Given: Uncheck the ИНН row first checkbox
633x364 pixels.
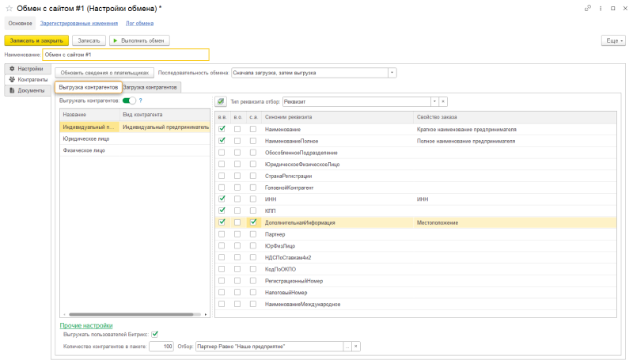Looking at the screenshot, I should point(222,199).
